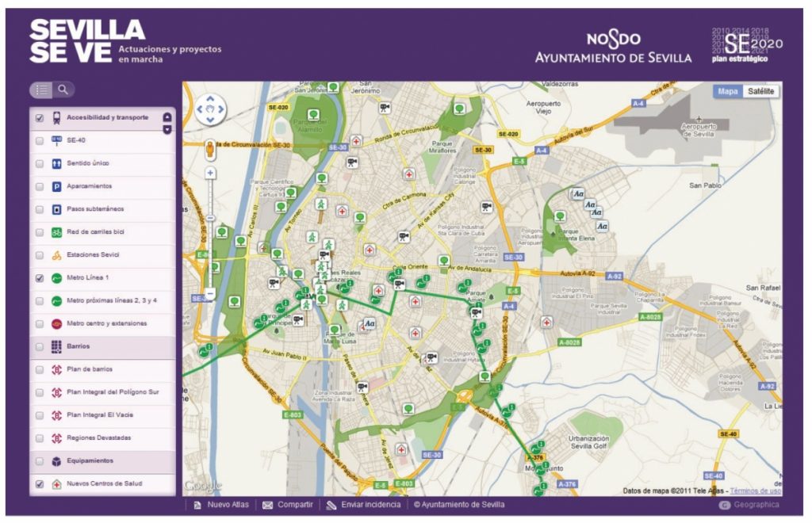This screenshot has width=812, height=523.
Task: Click the up arrow in the layer panel
Action: [x=167, y=117]
